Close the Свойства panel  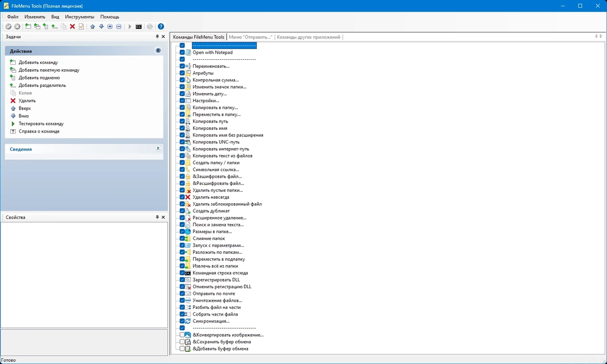coord(163,217)
